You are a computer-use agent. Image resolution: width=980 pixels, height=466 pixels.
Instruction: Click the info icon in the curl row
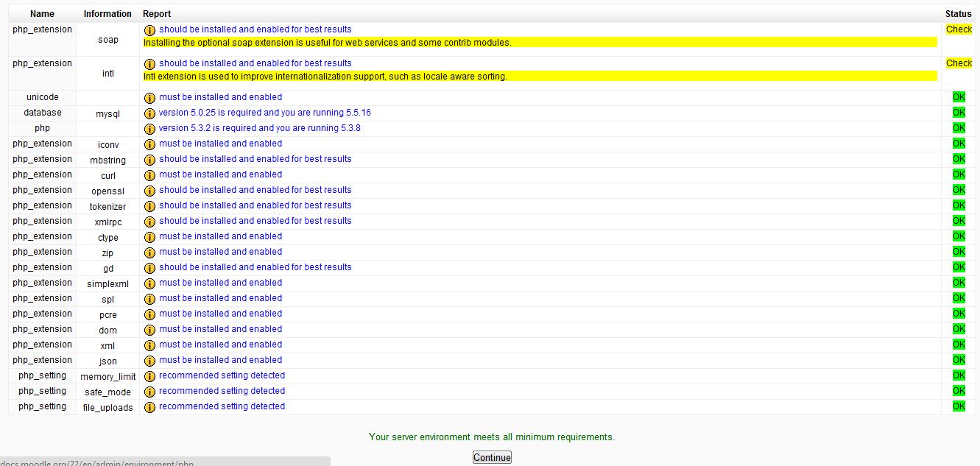coord(150,175)
